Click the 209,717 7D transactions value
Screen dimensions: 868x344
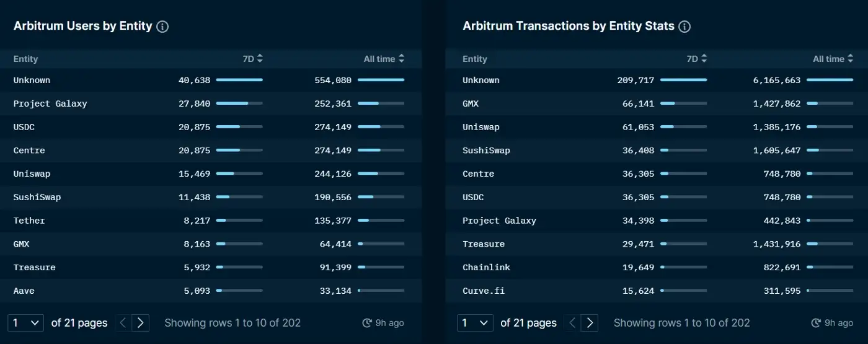pyautogui.click(x=635, y=80)
